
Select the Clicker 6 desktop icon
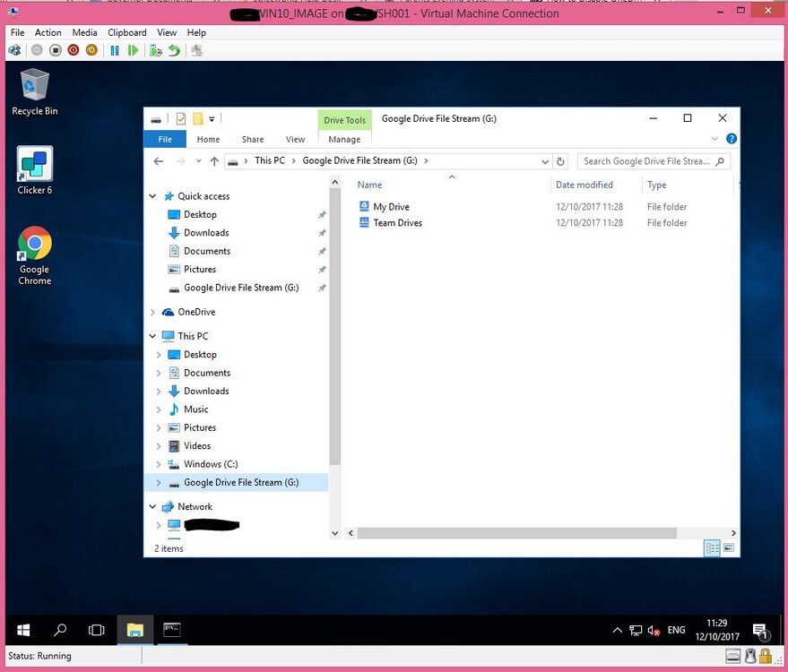(35, 170)
